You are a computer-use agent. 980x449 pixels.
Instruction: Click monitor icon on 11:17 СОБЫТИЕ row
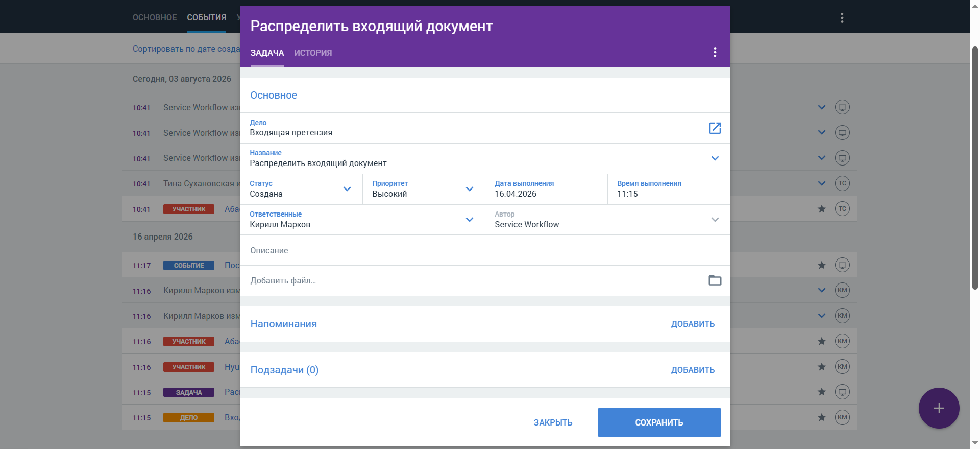842,265
